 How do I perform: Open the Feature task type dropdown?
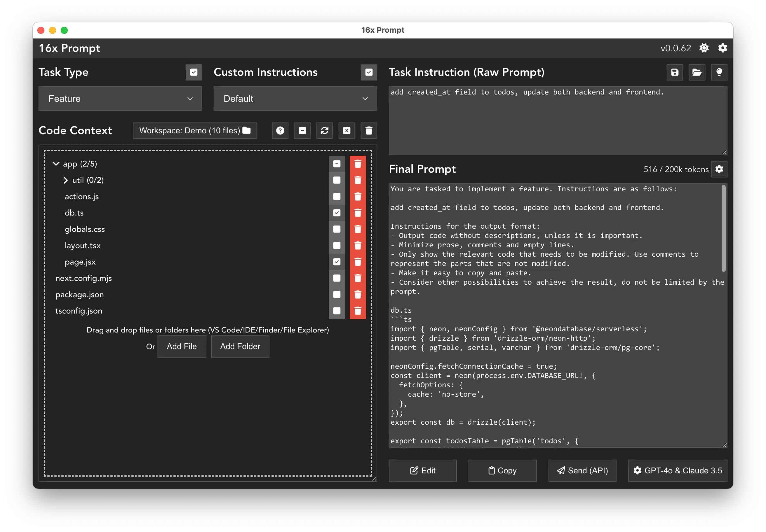pyautogui.click(x=120, y=99)
